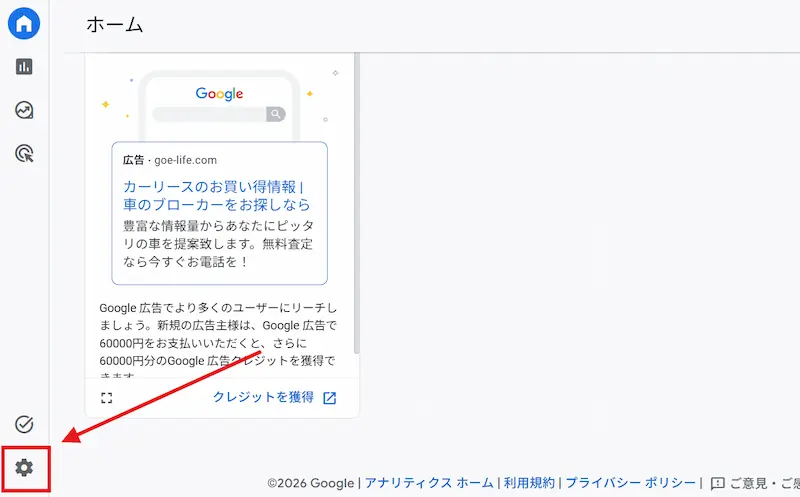Click the クレジットを獲得 link
Image resolution: width=800 pixels, height=497 pixels.
click(263, 397)
